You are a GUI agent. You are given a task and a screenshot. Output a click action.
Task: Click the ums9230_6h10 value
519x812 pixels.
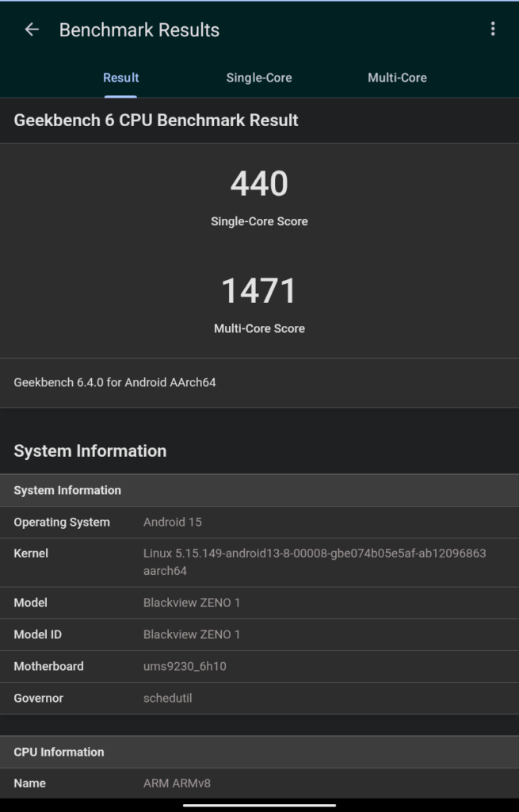point(185,666)
